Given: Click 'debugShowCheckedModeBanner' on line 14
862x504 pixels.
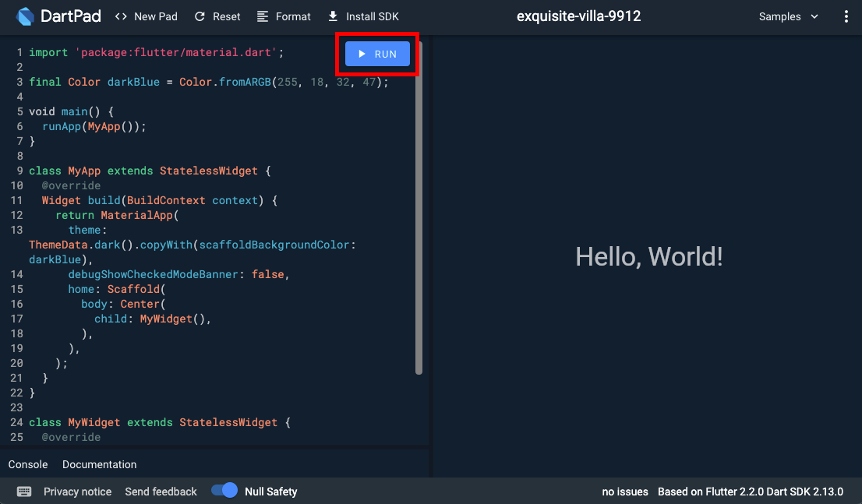Looking at the screenshot, I should pyautogui.click(x=154, y=274).
